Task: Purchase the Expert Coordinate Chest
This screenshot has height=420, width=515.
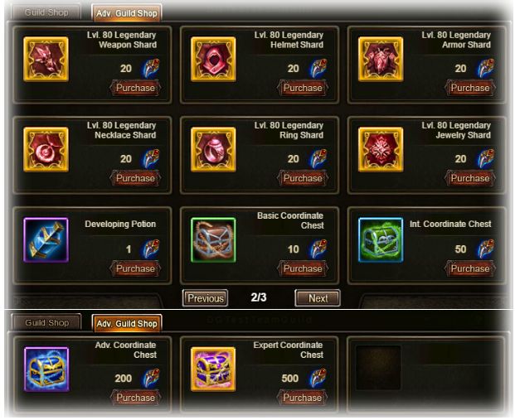Action: [302, 398]
